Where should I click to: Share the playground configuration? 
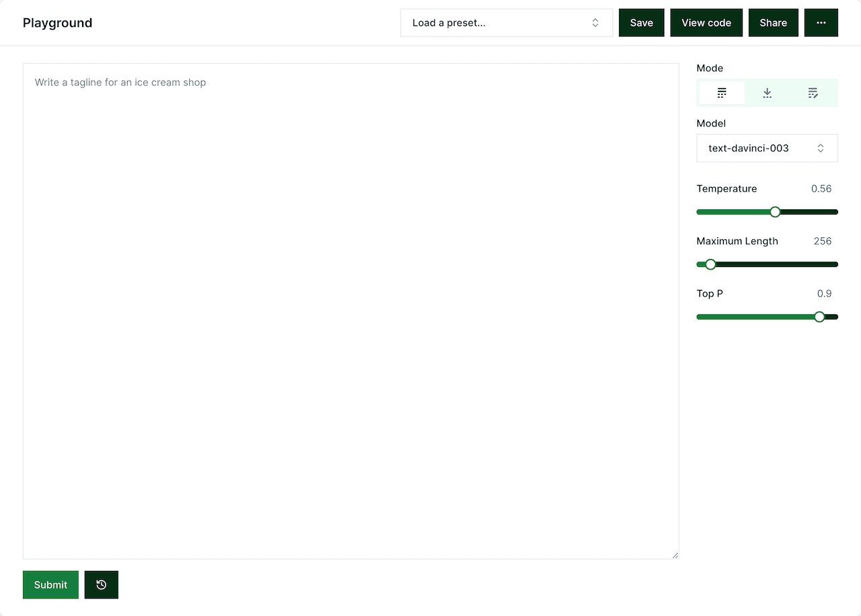point(773,22)
